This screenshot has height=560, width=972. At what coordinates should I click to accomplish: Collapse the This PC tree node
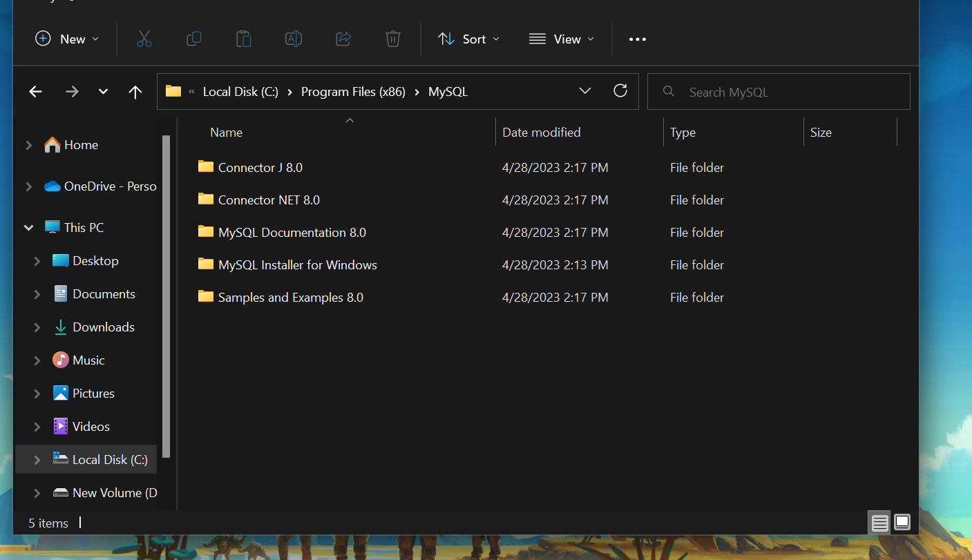pyautogui.click(x=29, y=227)
